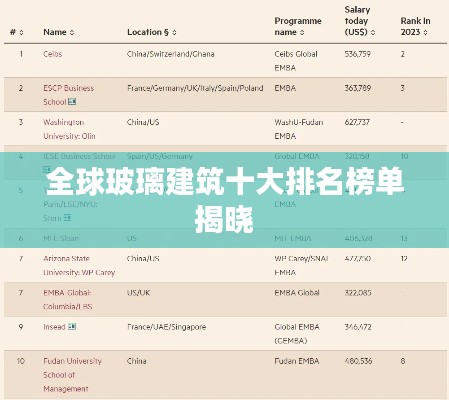Image resolution: width=449 pixels, height=400 pixels.
Task: Toggle sort arrows next to Location §
Action: 174,32
